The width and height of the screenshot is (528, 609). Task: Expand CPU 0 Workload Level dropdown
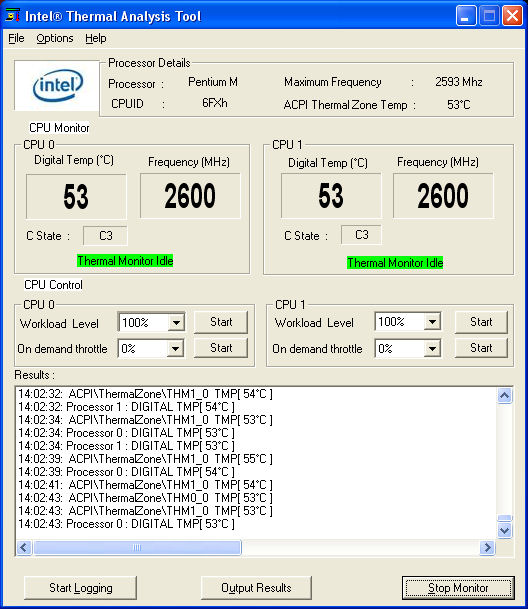tap(176, 322)
